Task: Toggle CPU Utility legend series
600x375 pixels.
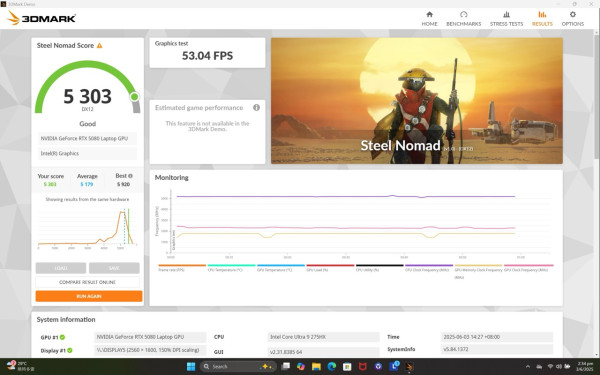Action: point(380,268)
